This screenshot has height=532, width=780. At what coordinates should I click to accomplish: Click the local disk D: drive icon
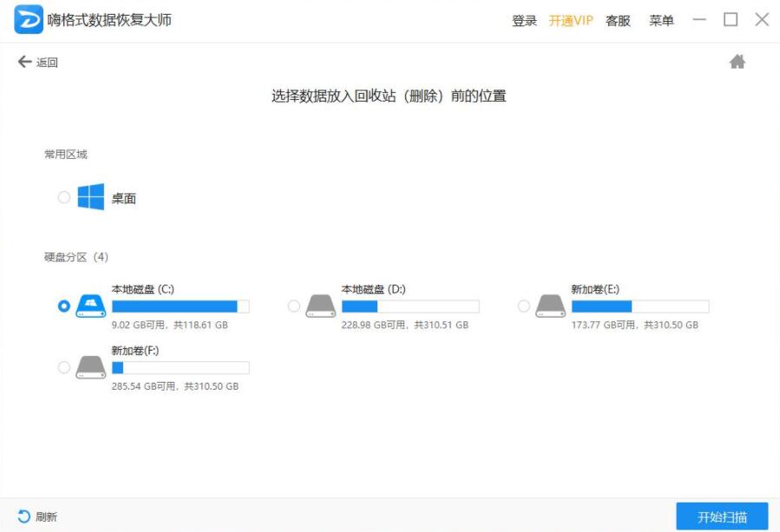[x=321, y=306]
